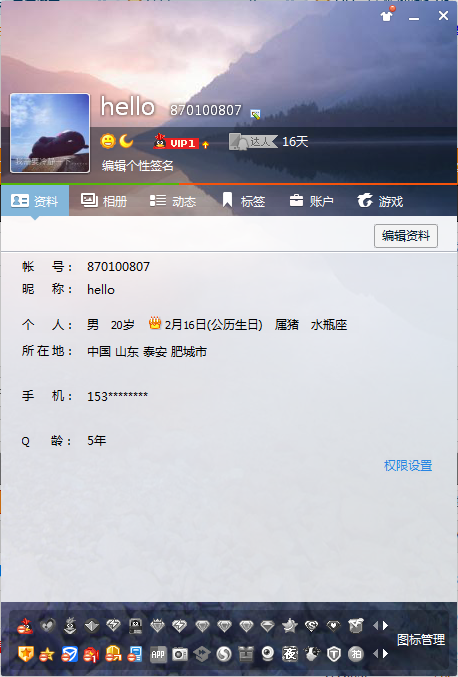The width and height of the screenshot is (458, 677).
Task: Click the edit nickname pencil icon
Action: pos(256,114)
